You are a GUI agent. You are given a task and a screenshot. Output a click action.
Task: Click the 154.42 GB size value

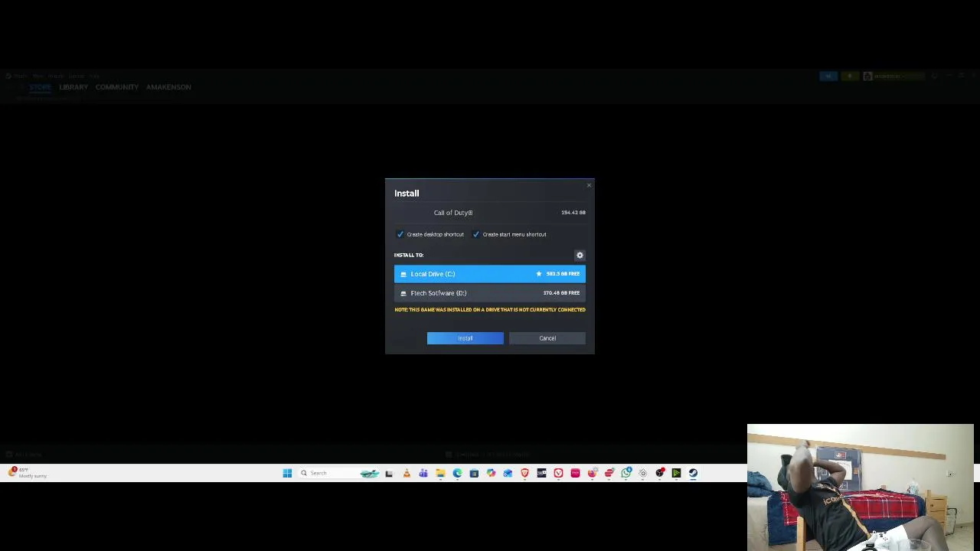point(573,213)
